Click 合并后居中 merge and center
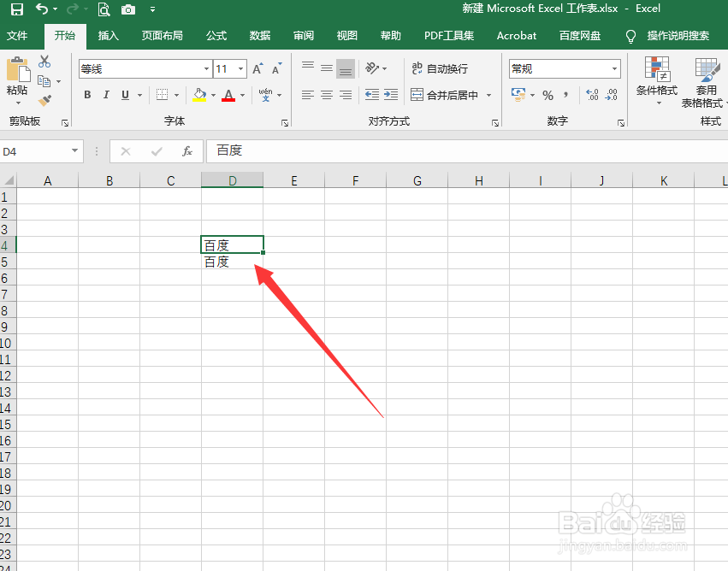This screenshot has height=571, width=728. click(445, 95)
